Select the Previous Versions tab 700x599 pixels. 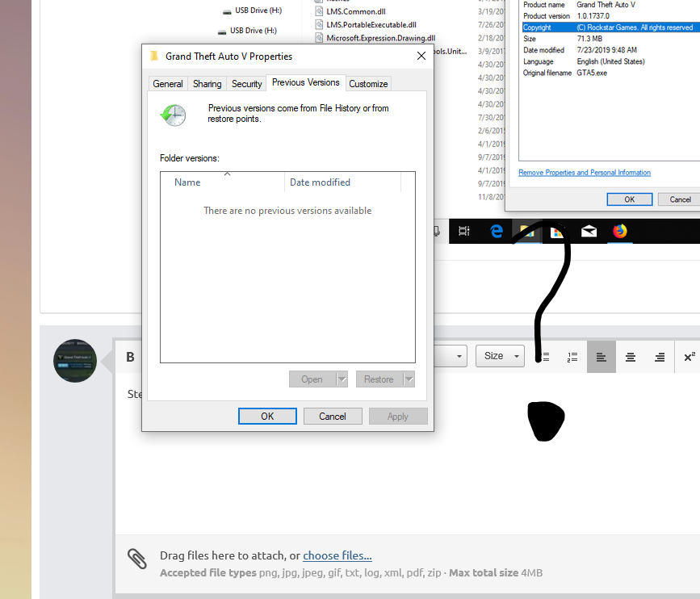pos(306,82)
